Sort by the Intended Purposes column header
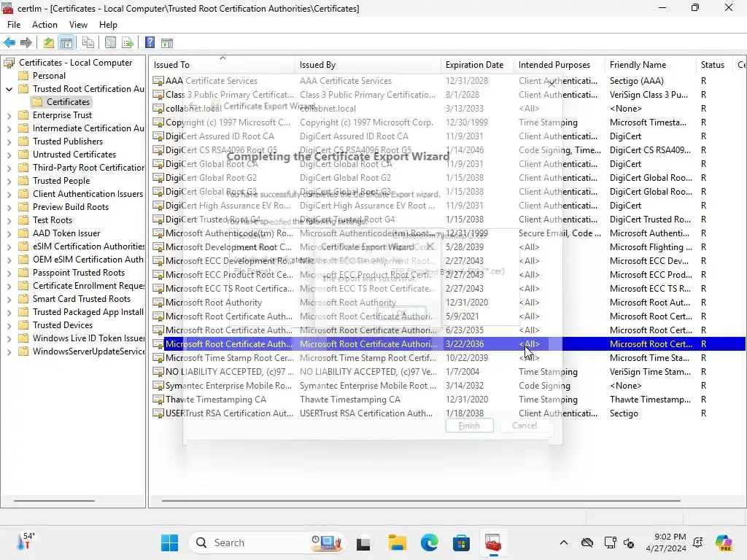The image size is (747, 560). click(x=560, y=65)
